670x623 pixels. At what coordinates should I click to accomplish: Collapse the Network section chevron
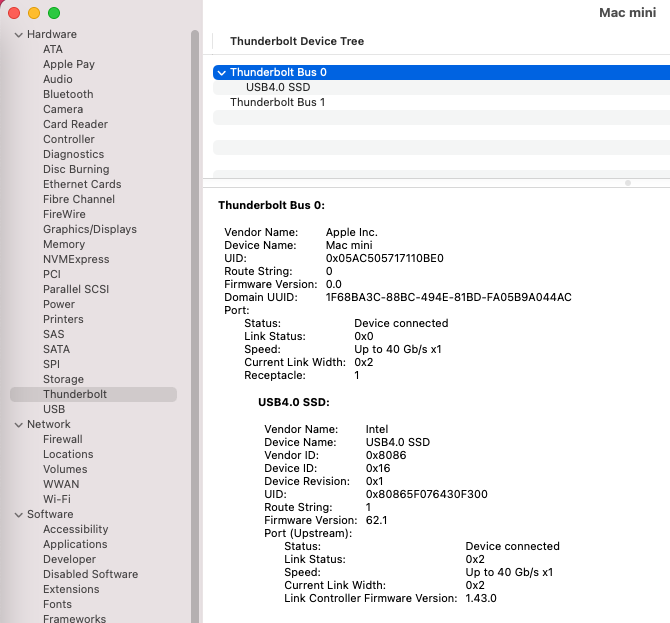tap(18, 425)
